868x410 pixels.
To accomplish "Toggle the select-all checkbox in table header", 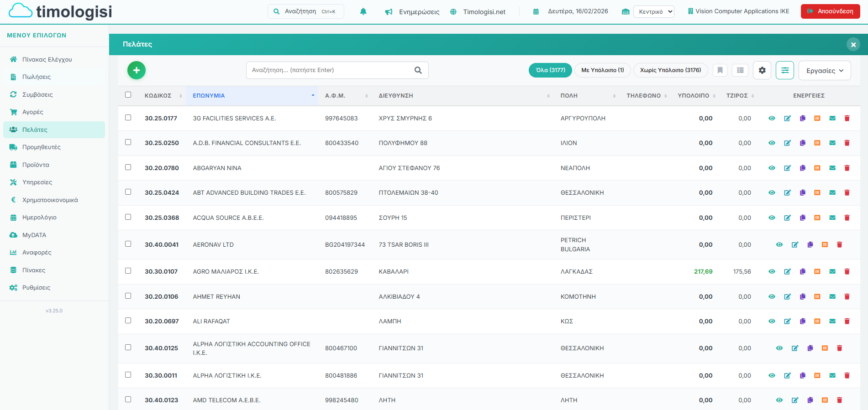I will [128, 95].
